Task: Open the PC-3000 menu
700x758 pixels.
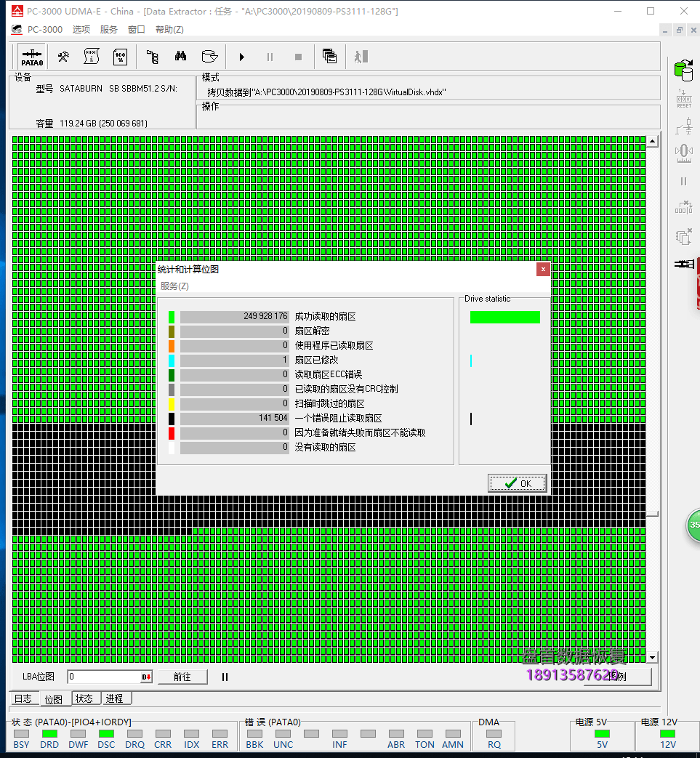Action: (45, 30)
